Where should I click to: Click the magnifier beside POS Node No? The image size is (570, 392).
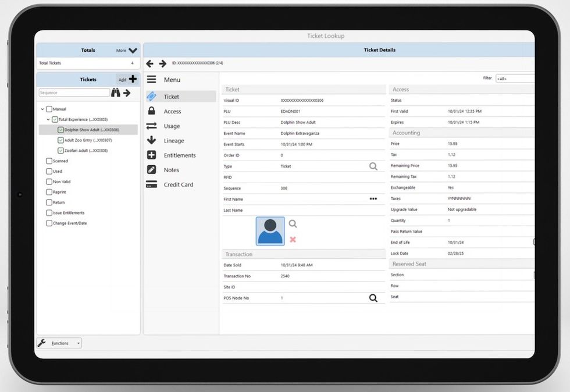(x=373, y=298)
